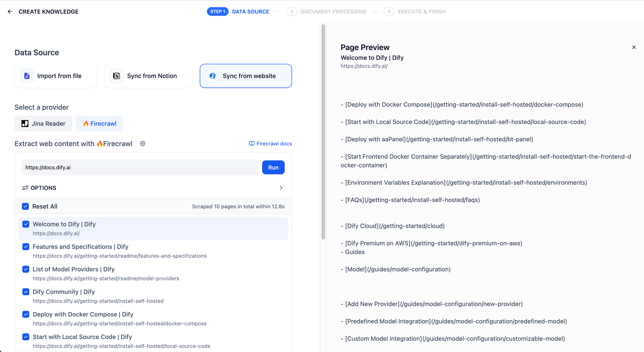Image resolution: width=644 pixels, height=352 pixels.
Task: Toggle the Features and Specifications checkbox
Action: click(25, 247)
